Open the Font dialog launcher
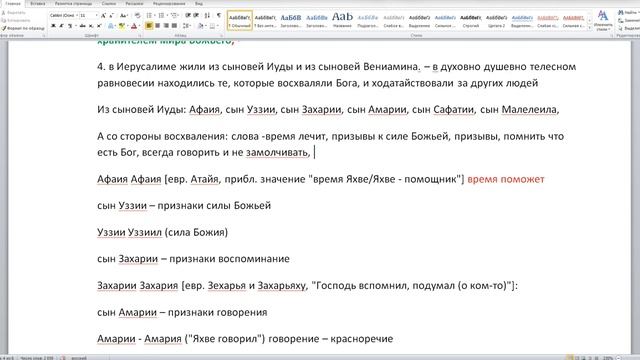Viewport: 640px width, 360px height. coord(140,36)
